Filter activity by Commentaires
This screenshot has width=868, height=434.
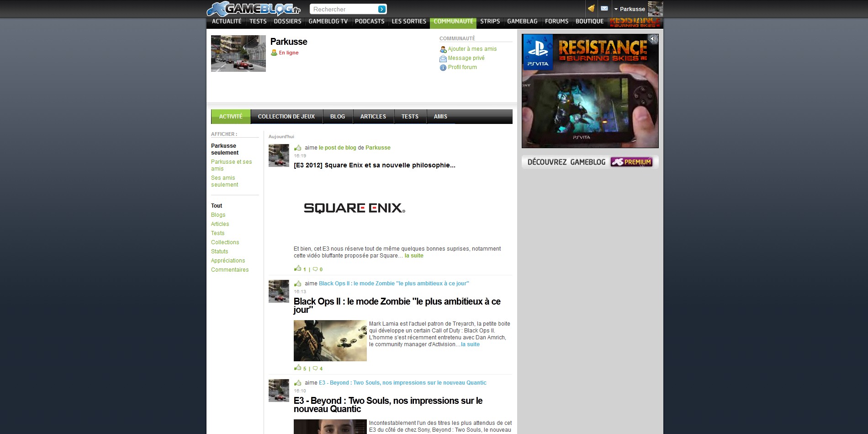(230, 270)
